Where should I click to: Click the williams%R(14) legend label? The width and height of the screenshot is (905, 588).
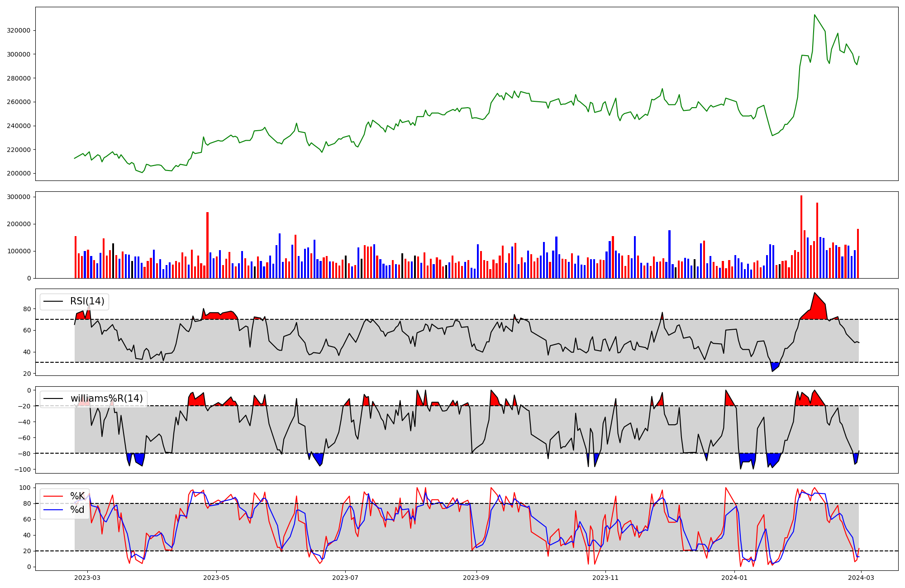(106, 398)
